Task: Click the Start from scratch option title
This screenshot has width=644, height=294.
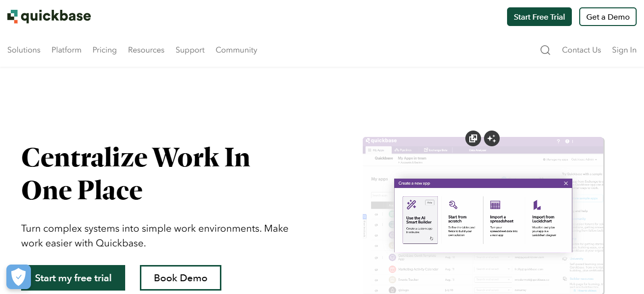Action: pos(457,219)
